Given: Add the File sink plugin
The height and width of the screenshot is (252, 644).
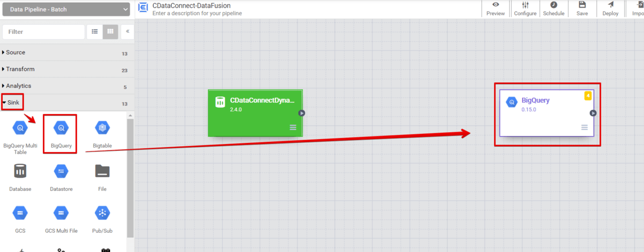Looking at the screenshot, I should (102, 177).
